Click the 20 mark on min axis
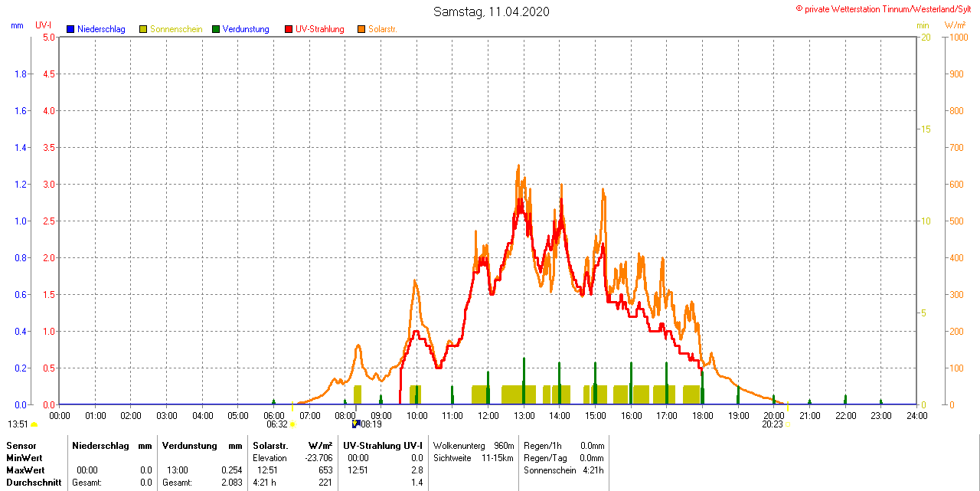 pyautogui.click(x=926, y=38)
